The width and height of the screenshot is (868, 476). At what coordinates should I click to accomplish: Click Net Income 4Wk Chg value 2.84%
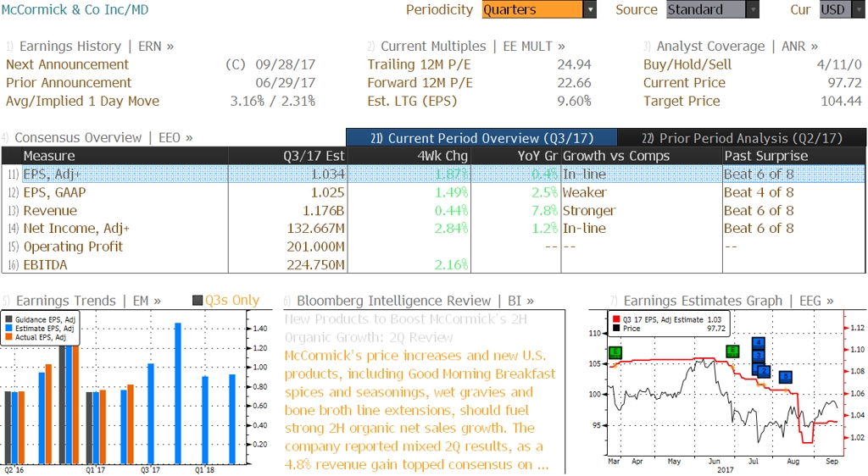coord(451,229)
